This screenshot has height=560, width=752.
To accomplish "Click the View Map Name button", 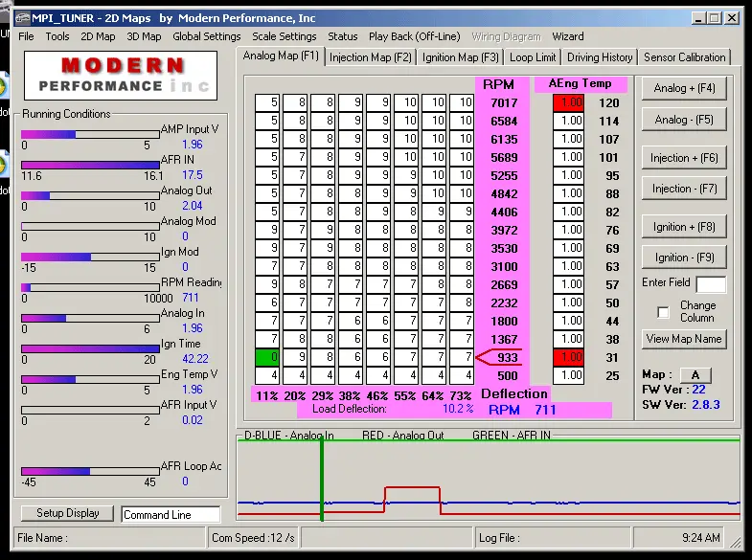I will click(684, 339).
